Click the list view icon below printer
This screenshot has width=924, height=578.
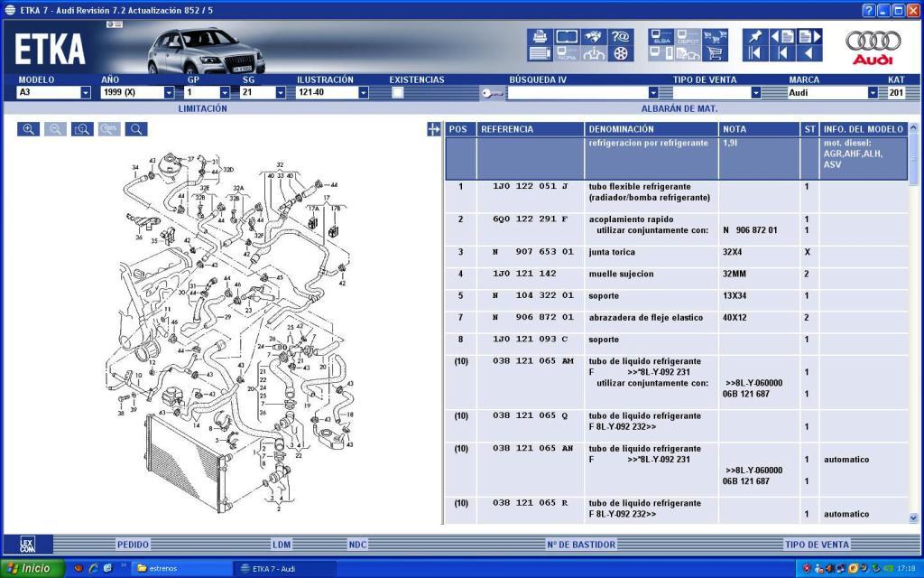(x=540, y=53)
